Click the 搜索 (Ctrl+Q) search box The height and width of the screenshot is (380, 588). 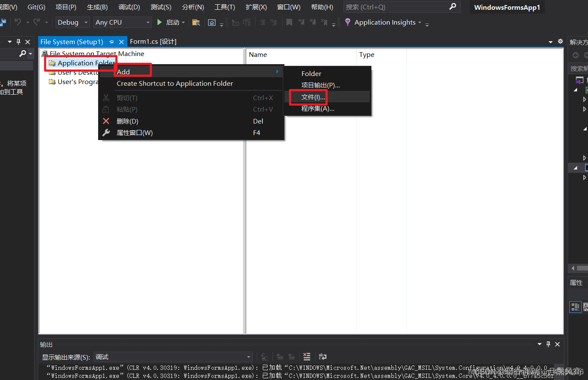click(x=402, y=7)
